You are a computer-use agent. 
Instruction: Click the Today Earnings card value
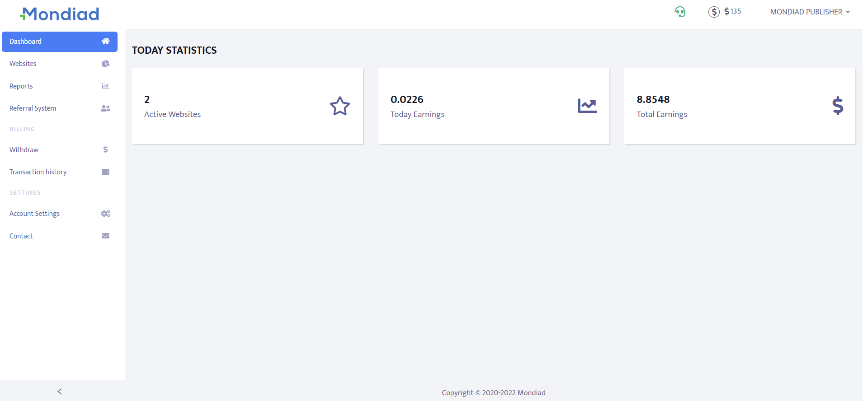point(407,99)
